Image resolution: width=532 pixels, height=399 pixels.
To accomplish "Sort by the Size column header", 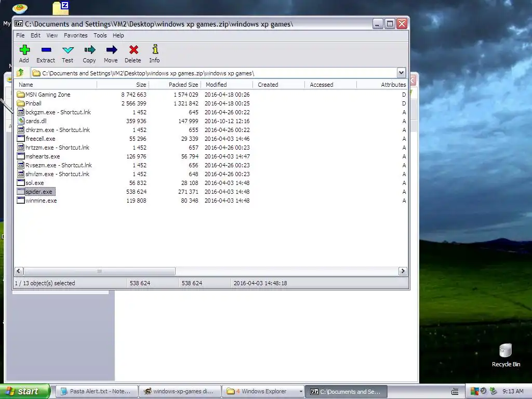I will (x=123, y=85).
